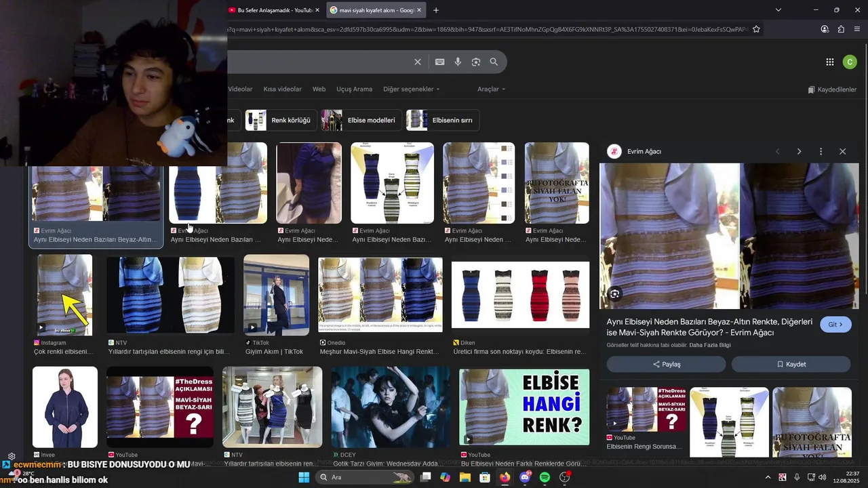Viewport: 868px width, 488px height.
Task: Start voice search with the microphone
Action: pos(458,62)
